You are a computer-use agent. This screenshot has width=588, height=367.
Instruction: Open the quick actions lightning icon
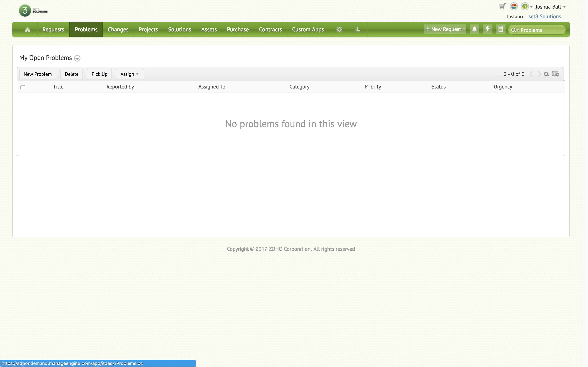click(487, 29)
